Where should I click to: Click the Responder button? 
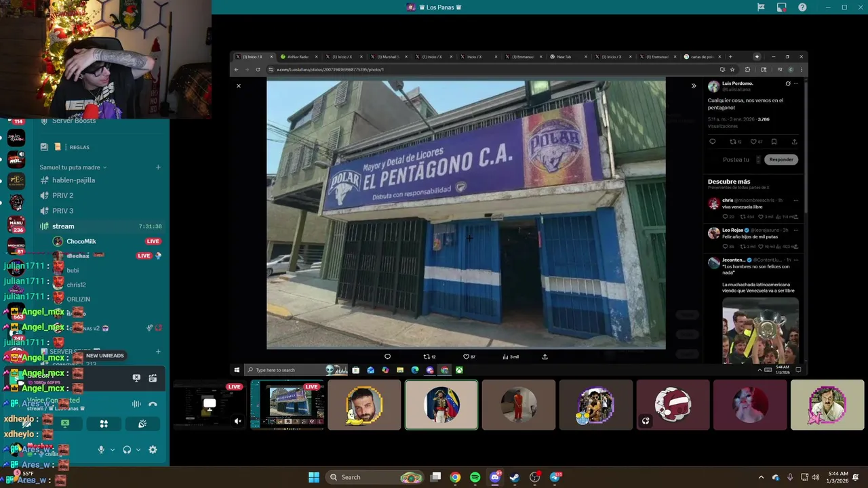[781, 159]
